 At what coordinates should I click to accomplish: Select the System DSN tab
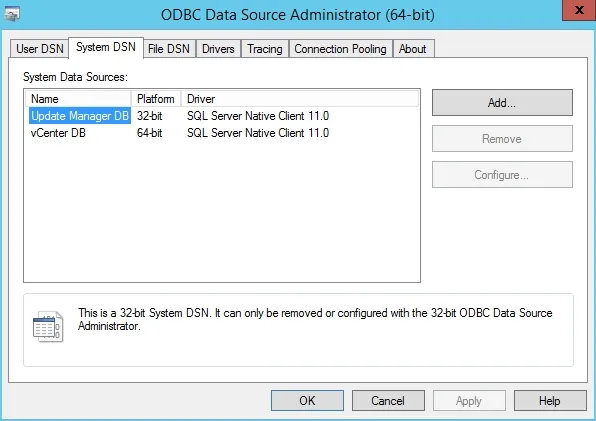click(x=106, y=47)
